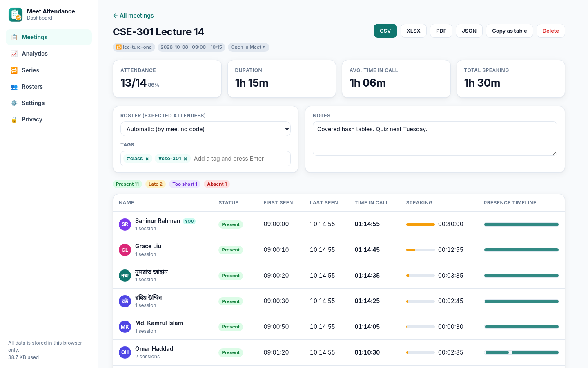This screenshot has width=588, height=368.
Task: Click the Series repeat icon
Action: coord(14,70)
